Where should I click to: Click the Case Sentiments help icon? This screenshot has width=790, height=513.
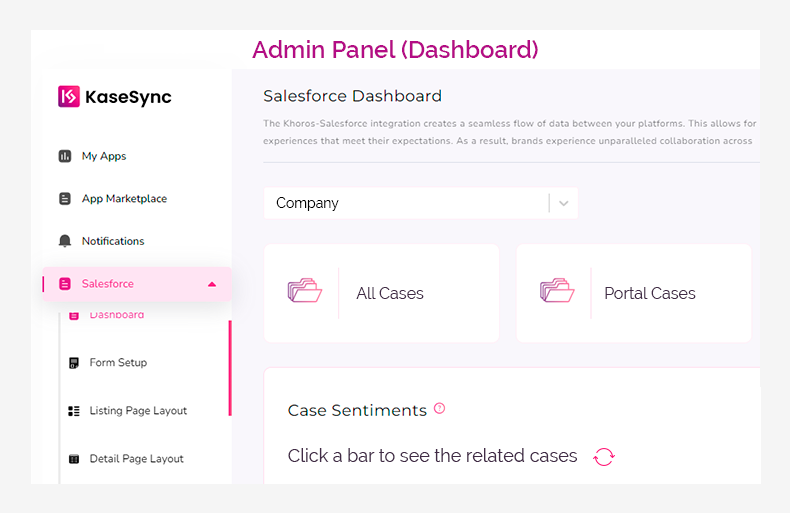[439, 409]
